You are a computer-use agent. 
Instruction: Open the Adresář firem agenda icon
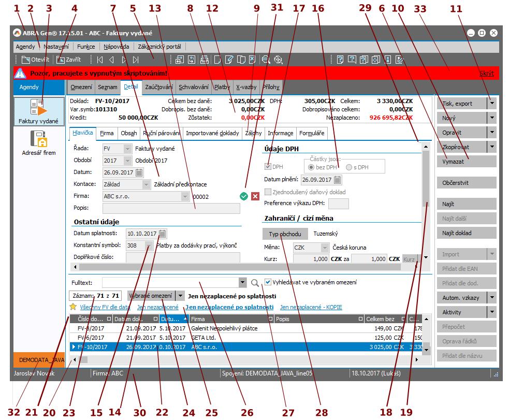39,143
